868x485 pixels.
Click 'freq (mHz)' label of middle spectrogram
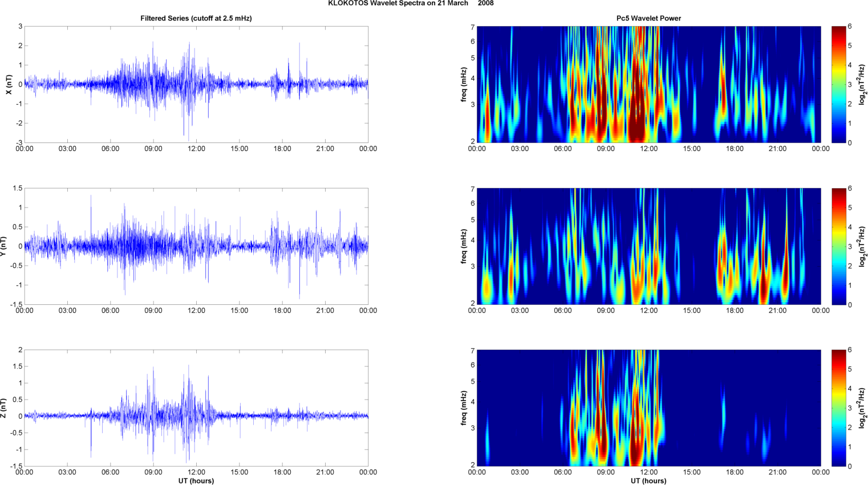[464, 246]
